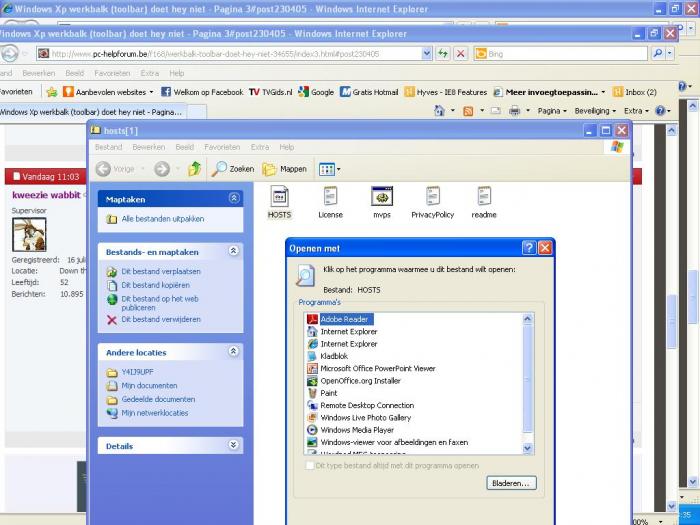Click the Zoeken search toolbar button
Viewport: 700px width, 525px height.
point(233,169)
